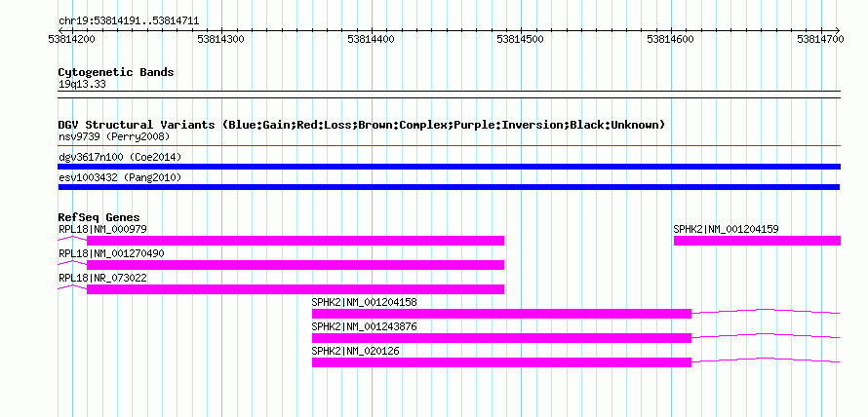Click the chr19:53814191..53814711 region label
Image resolution: width=868 pixels, height=417 pixels.
point(129,21)
